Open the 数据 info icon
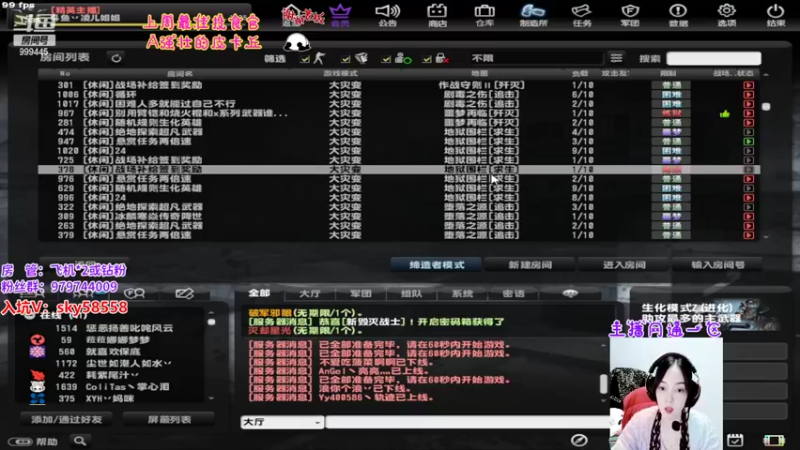Image resolution: width=800 pixels, height=450 pixels. pos(678,14)
